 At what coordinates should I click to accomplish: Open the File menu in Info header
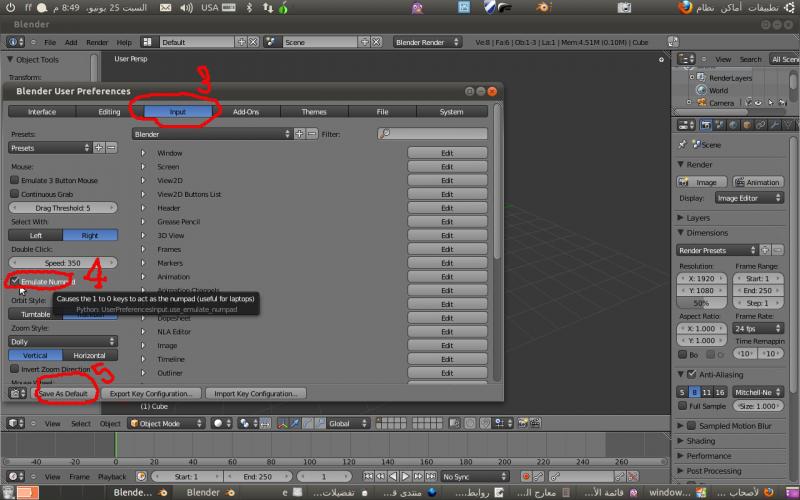tap(50, 42)
